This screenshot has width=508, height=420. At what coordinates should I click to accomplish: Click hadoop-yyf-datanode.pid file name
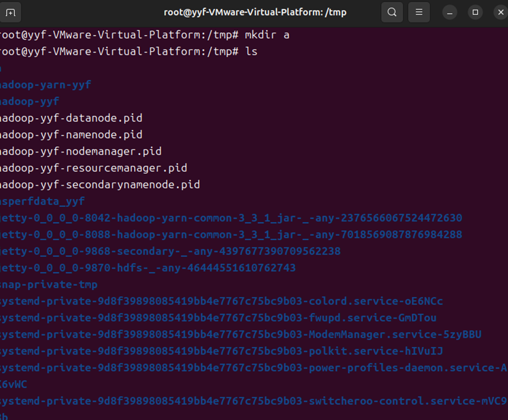click(71, 118)
